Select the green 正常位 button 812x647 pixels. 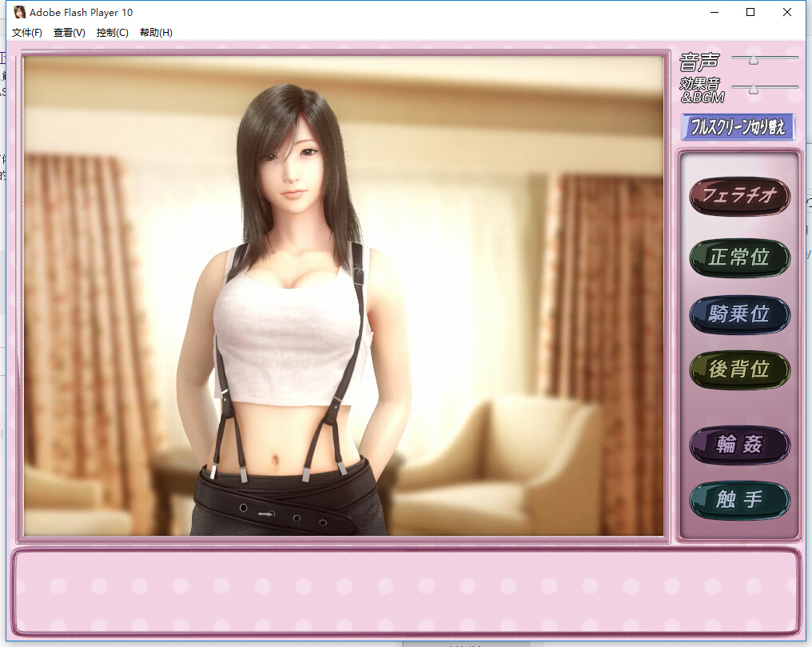(x=739, y=258)
